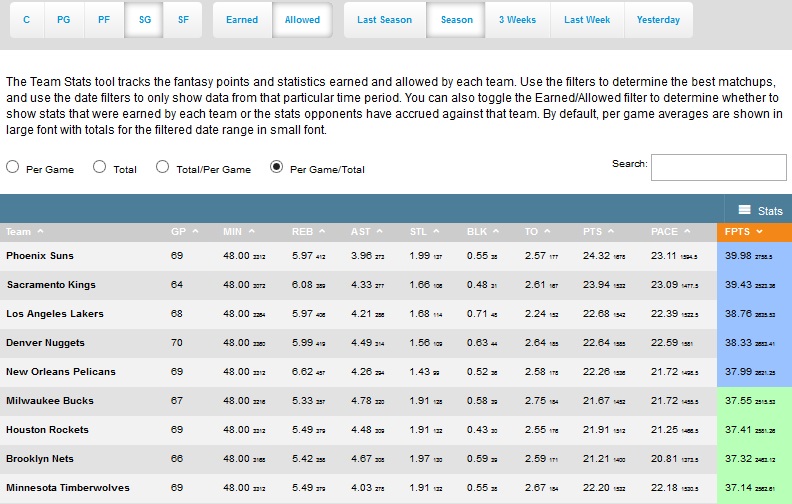Select the Per Game/Total radio option
The height and width of the screenshot is (504, 792).
[x=276, y=167]
